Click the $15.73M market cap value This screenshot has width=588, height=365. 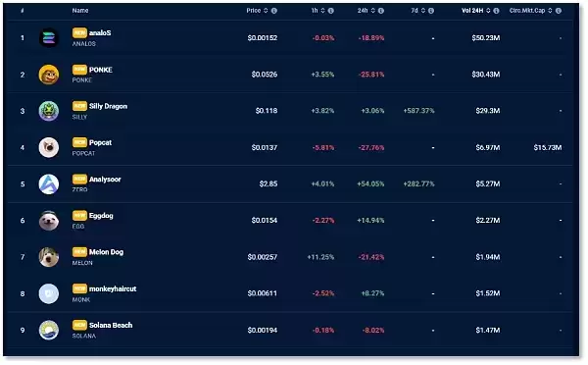click(548, 147)
